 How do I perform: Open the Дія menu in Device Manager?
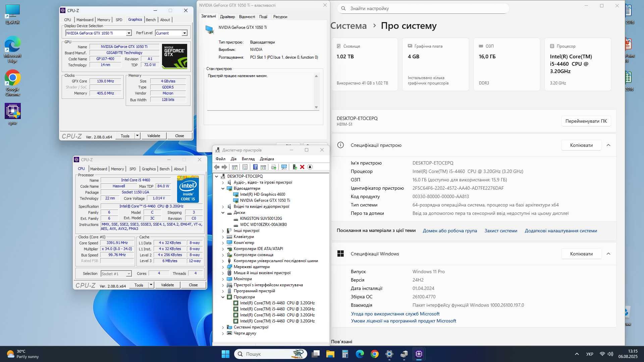pyautogui.click(x=233, y=159)
